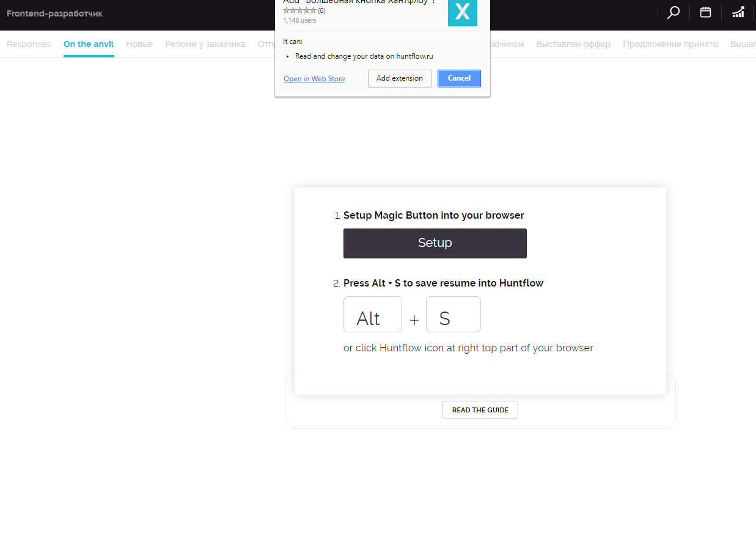Click 'Press Alt + S to save resume' heading
The width and height of the screenshot is (756, 548).
coord(444,283)
